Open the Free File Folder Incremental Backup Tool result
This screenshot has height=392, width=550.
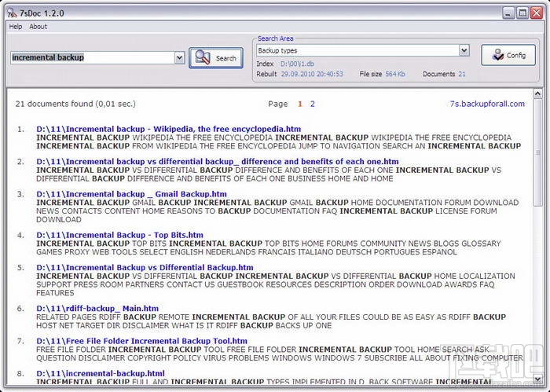(x=141, y=341)
